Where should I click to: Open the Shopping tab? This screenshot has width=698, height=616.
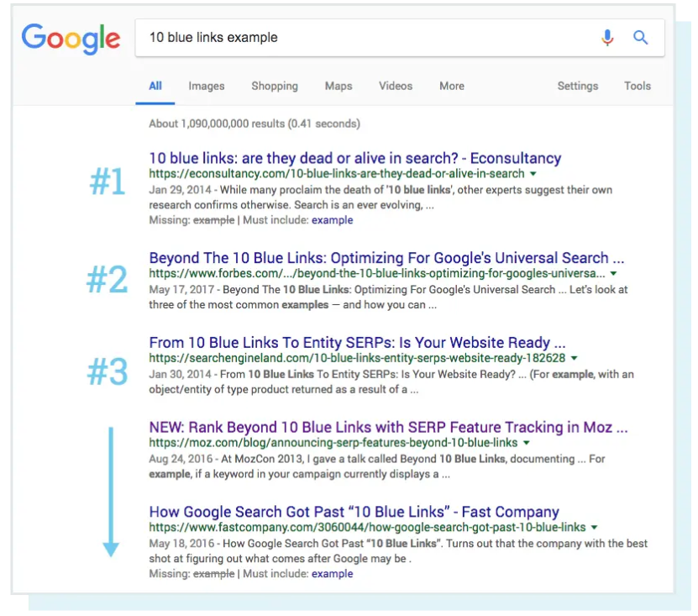point(275,86)
